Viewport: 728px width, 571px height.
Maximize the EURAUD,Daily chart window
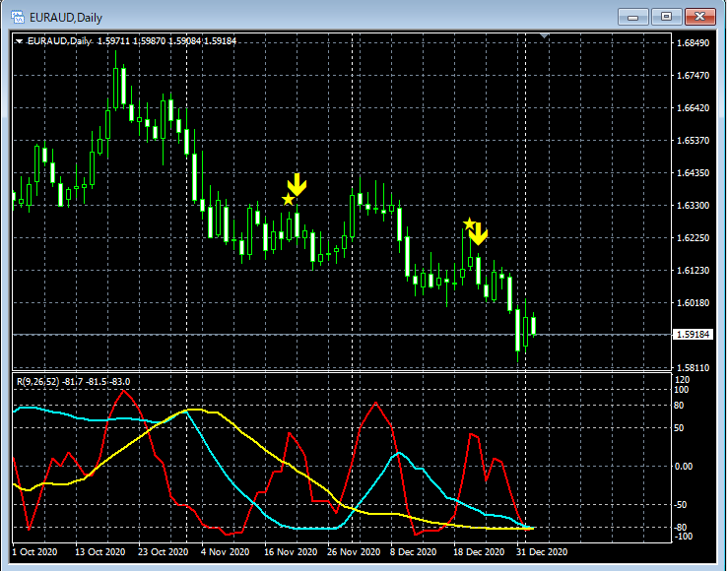[x=666, y=16]
